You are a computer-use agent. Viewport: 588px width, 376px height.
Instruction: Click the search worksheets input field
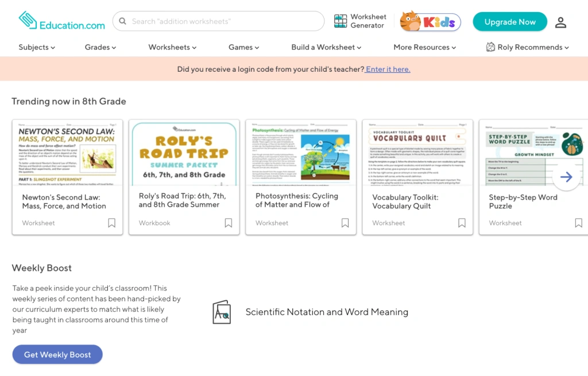click(x=218, y=21)
